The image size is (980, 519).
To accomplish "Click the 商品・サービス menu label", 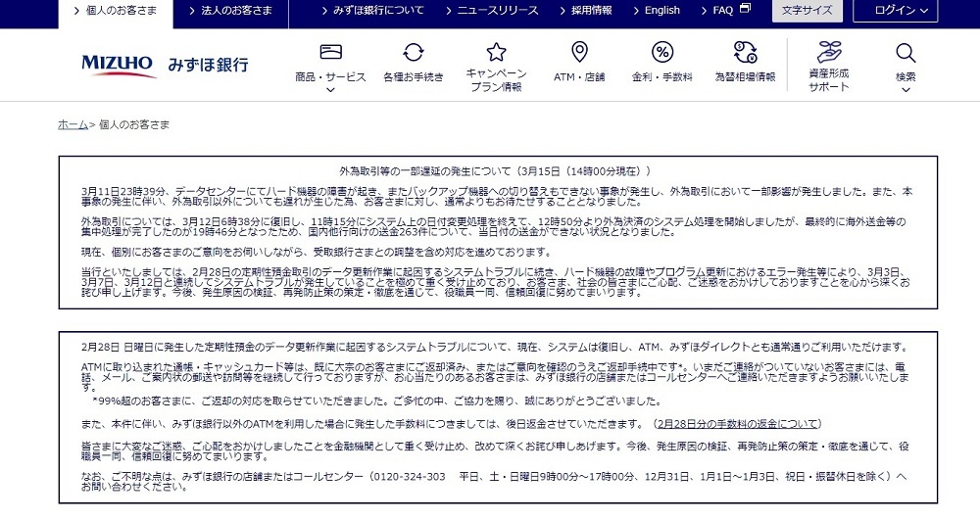I will (330, 76).
